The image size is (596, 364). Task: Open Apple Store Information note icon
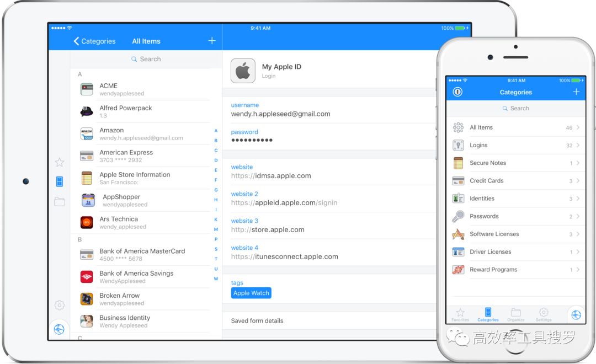tap(87, 178)
